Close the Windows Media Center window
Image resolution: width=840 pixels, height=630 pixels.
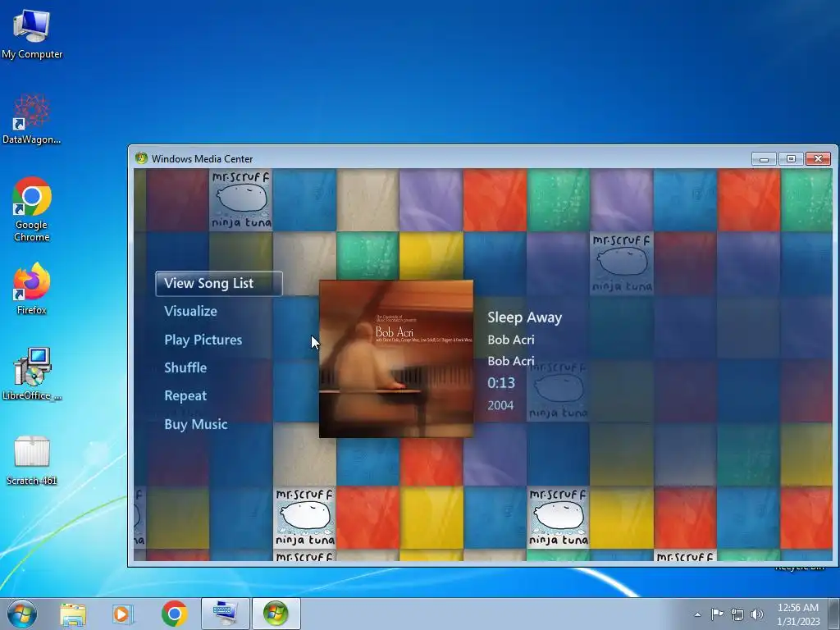(818, 158)
